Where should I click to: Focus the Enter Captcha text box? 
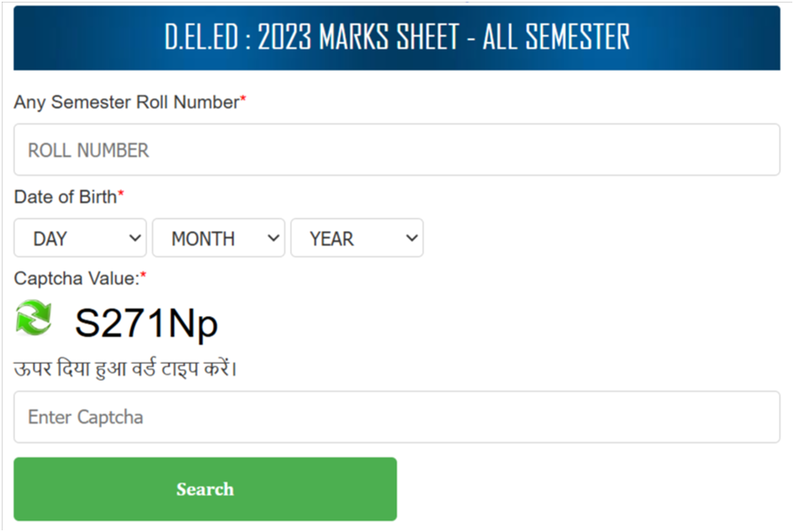coord(396,417)
